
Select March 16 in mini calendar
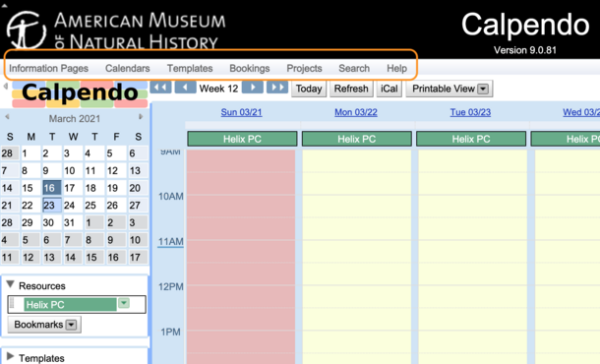[x=51, y=188]
